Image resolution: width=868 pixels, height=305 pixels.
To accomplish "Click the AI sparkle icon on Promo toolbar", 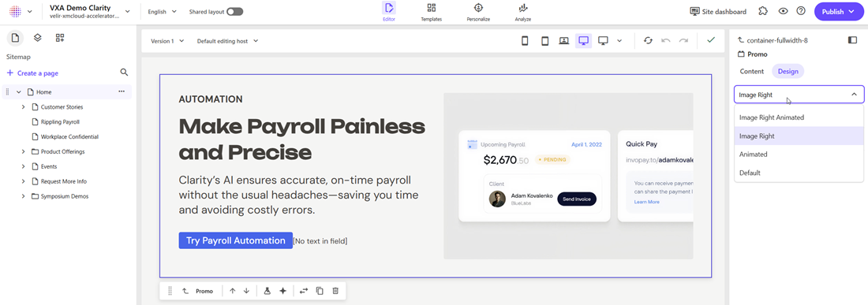I will click(282, 291).
